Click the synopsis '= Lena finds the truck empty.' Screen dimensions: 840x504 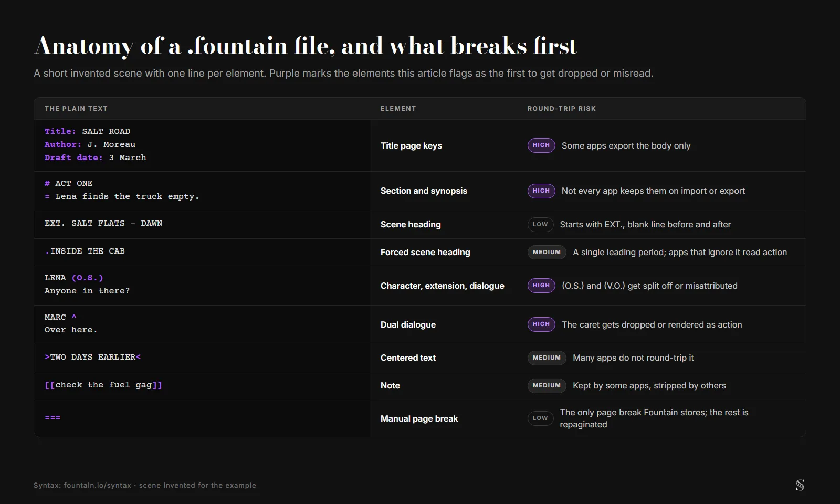click(122, 196)
